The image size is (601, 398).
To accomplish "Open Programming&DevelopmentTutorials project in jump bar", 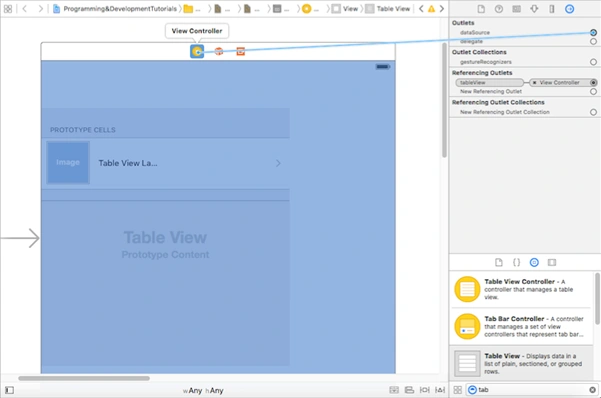I will click(x=115, y=8).
